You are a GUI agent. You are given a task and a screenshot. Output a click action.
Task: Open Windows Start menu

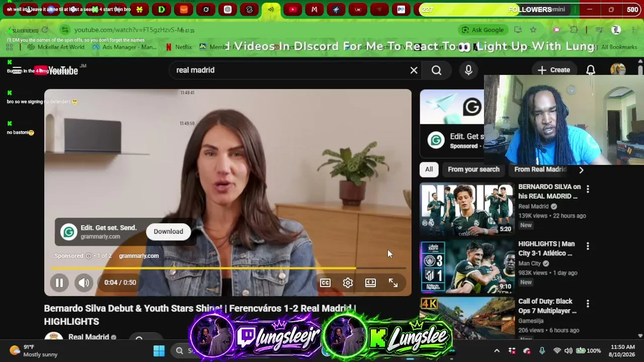point(159,350)
